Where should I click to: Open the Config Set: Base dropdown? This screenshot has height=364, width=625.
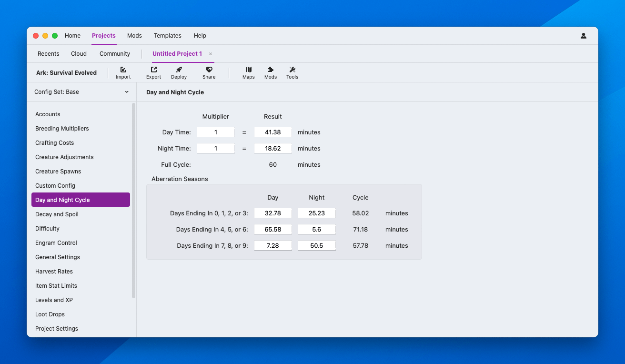pyautogui.click(x=81, y=92)
